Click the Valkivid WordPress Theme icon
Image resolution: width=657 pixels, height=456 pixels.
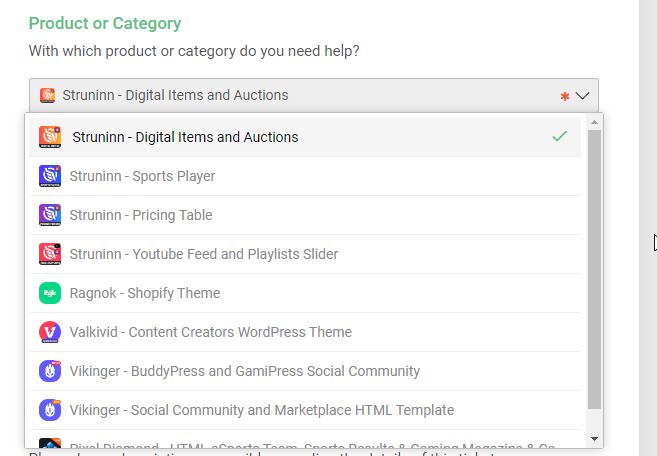50,332
